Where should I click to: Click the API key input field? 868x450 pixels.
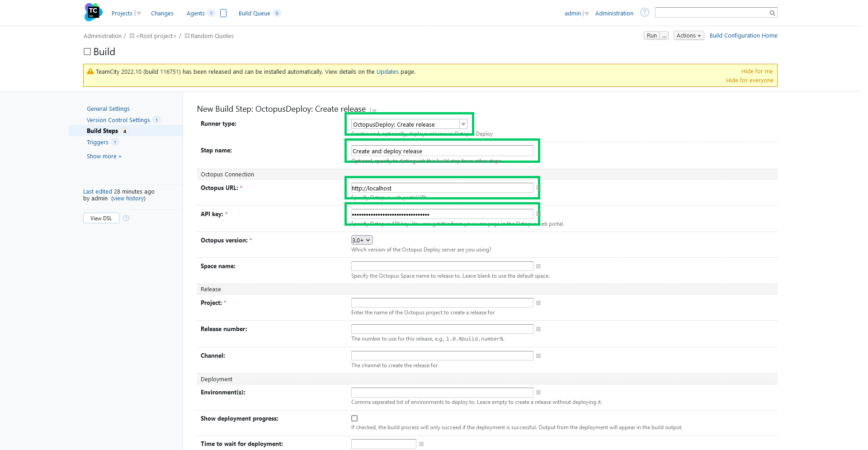442,214
